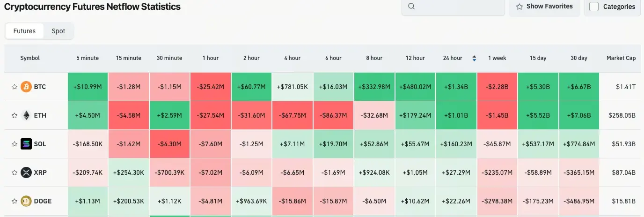Screen dimensions: 644x217
Task: Favorite XRP with its star icon
Action: [x=15, y=172]
